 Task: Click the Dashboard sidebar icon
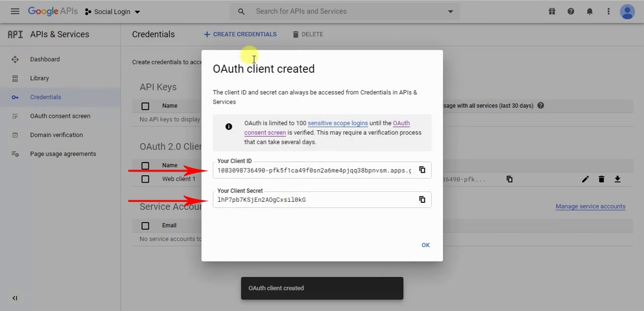tap(15, 59)
